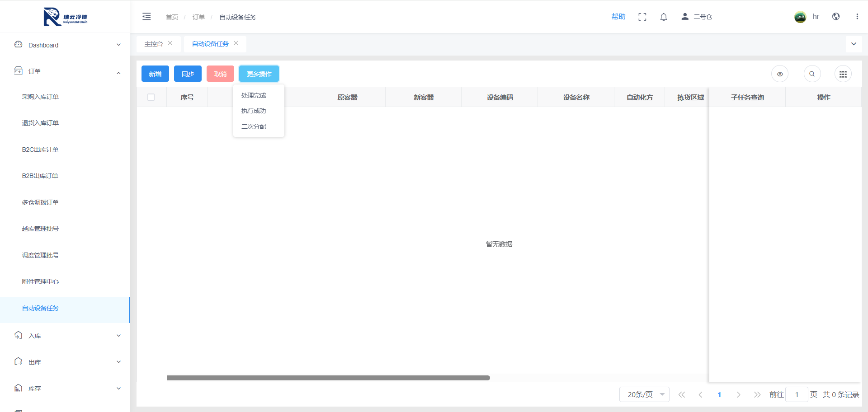Collapse the sidebar with hamburger icon
This screenshot has height=412, width=868.
click(x=146, y=17)
